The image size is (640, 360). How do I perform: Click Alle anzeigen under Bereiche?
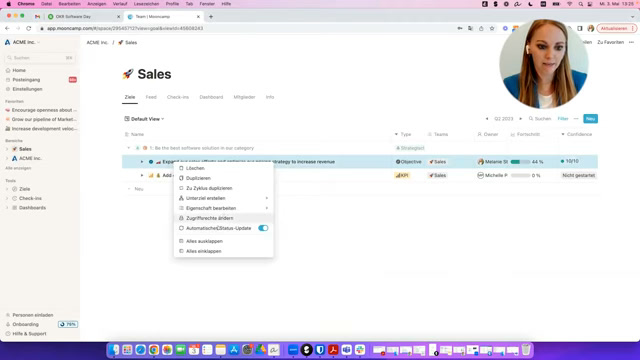18,168
